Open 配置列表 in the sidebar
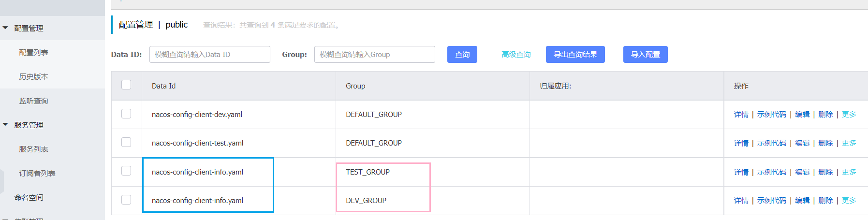This screenshot has width=868, height=220. pos(33,52)
